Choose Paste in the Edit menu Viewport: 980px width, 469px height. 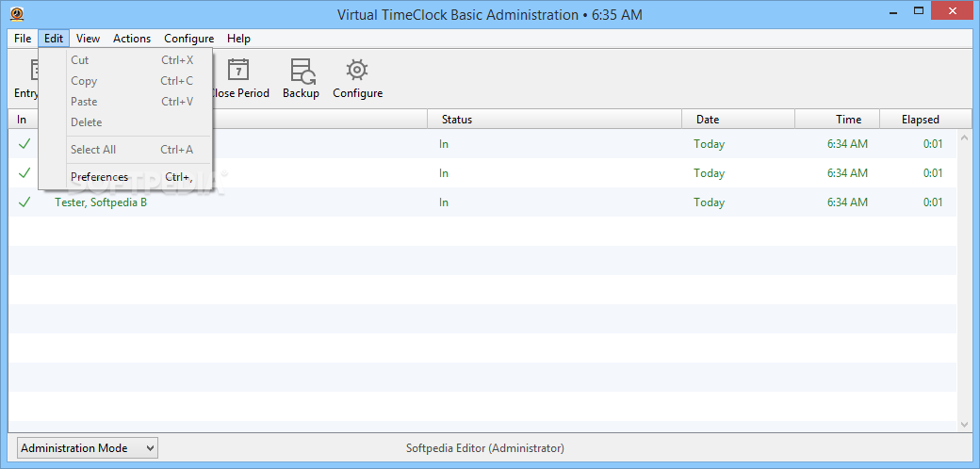(125, 101)
